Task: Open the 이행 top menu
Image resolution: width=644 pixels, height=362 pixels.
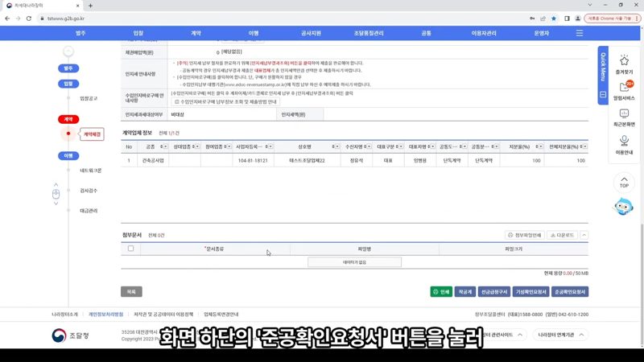Action: (x=254, y=33)
